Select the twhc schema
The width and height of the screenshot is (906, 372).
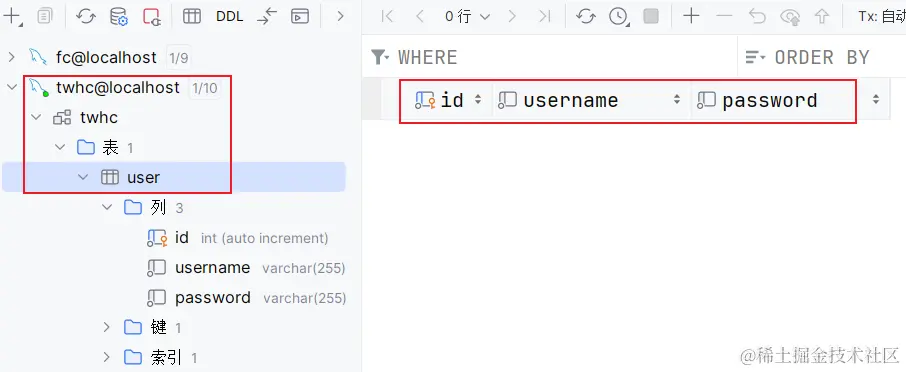pos(99,117)
